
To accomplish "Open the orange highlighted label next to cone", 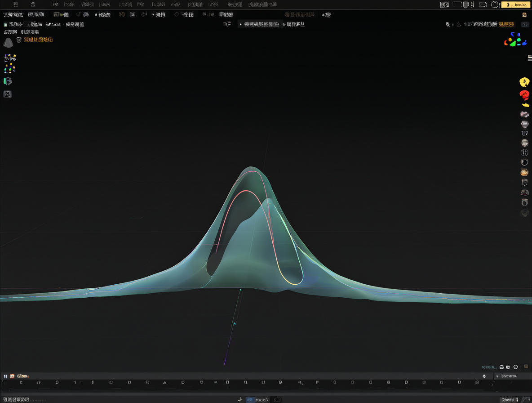I will pos(38,40).
